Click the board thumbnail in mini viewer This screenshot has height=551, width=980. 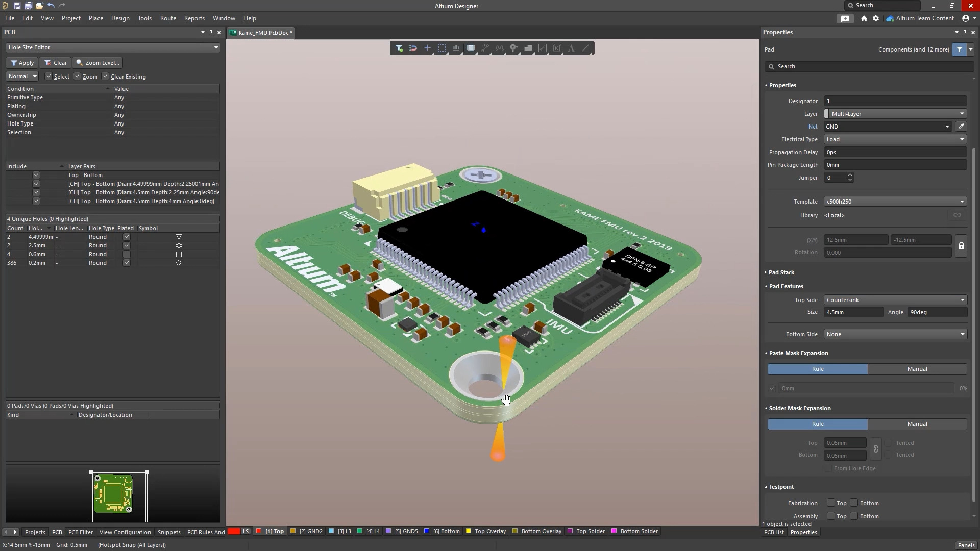[113, 494]
